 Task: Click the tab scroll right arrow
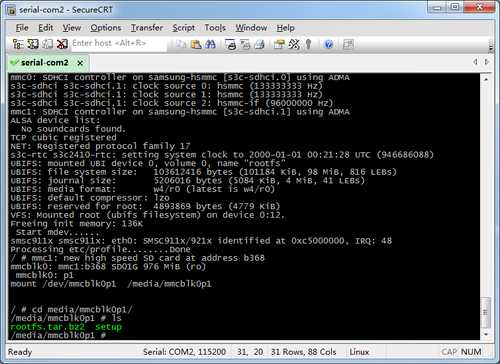pyautogui.click(x=487, y=62)
